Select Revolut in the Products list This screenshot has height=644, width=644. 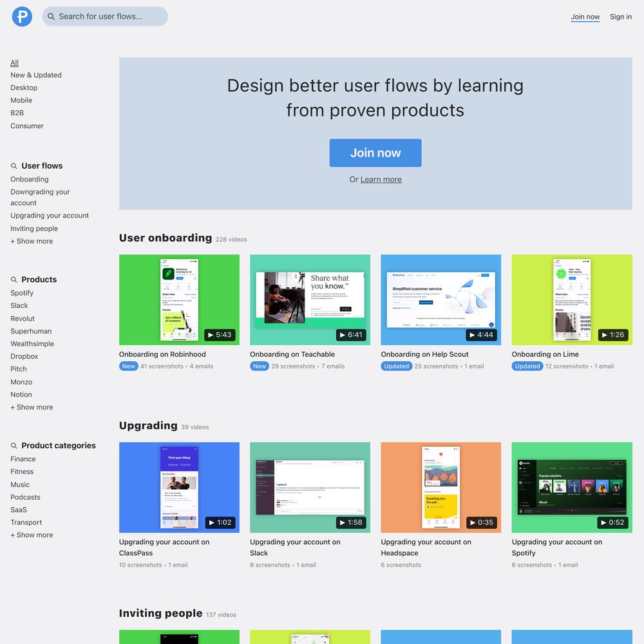point(23,319)
